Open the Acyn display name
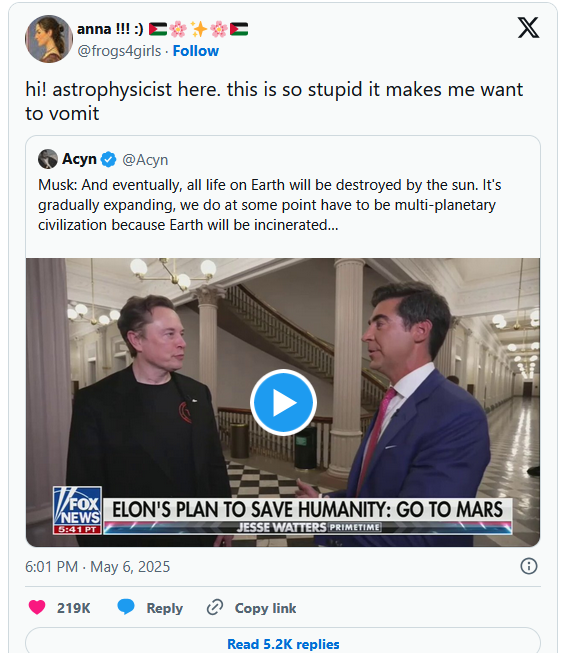 tap(79, 159)
